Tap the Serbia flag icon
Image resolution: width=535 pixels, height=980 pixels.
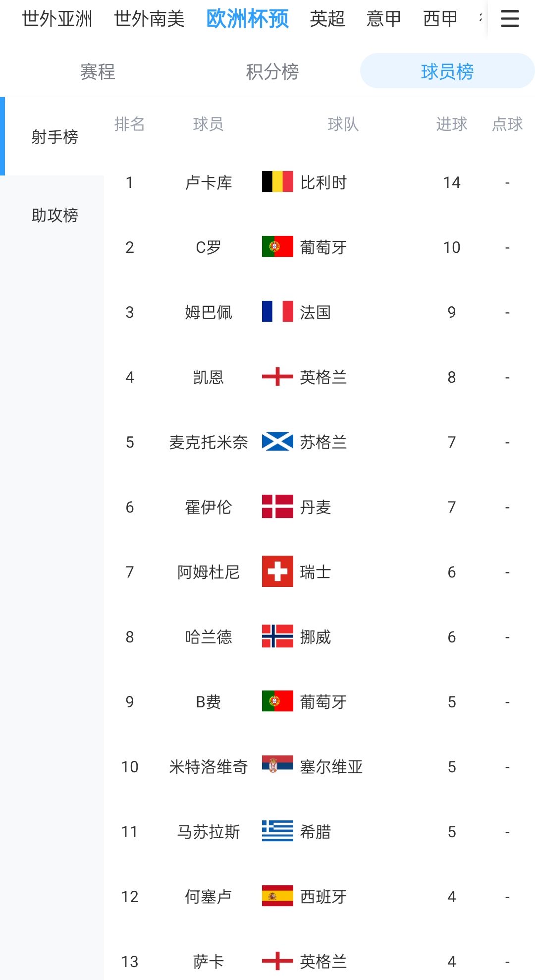click(277, 766)
